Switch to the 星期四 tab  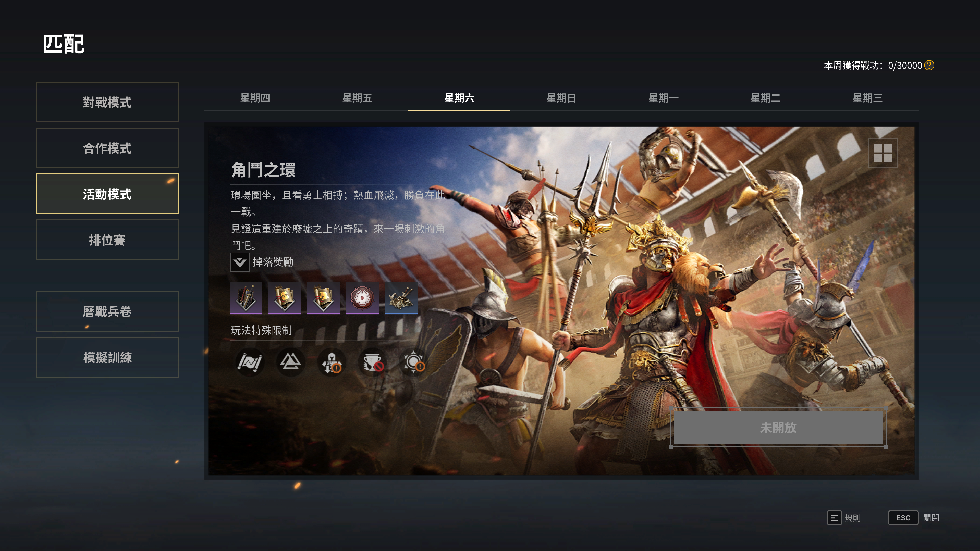click(x=255, y=98)
